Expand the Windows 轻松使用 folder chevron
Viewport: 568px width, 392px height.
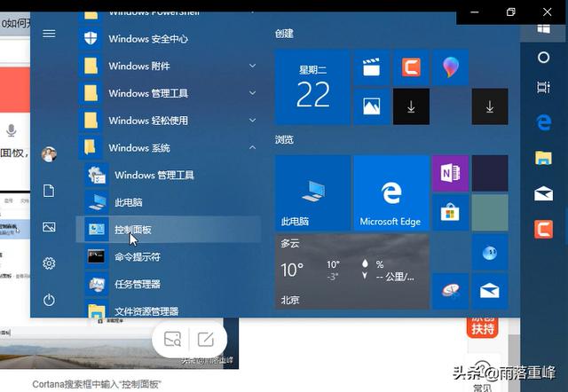pos(252,120)
